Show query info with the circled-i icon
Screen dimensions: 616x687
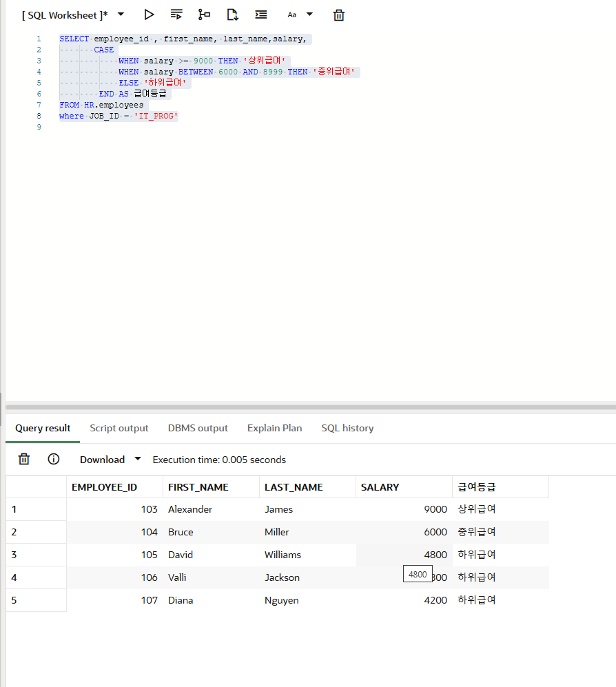pos(54,459)
